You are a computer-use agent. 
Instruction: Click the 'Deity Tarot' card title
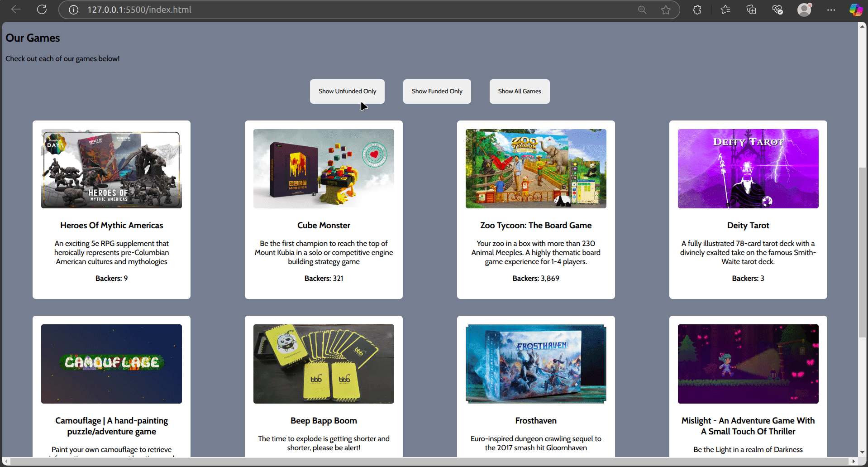[748, 226]
